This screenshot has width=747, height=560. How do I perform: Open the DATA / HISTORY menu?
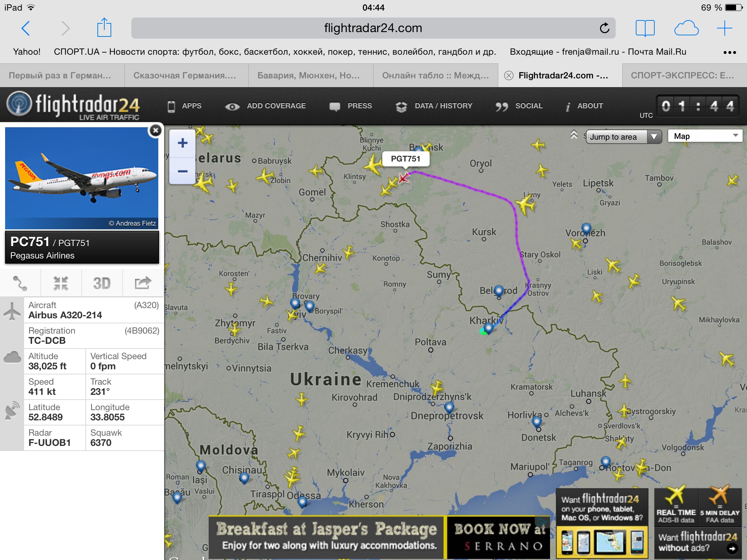[x=434, y=106]
